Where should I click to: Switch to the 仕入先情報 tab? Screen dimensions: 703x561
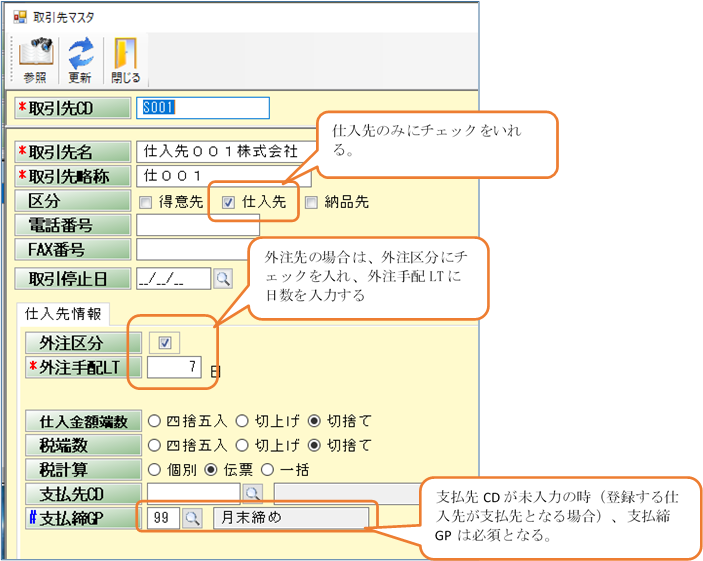pos(63,314)
